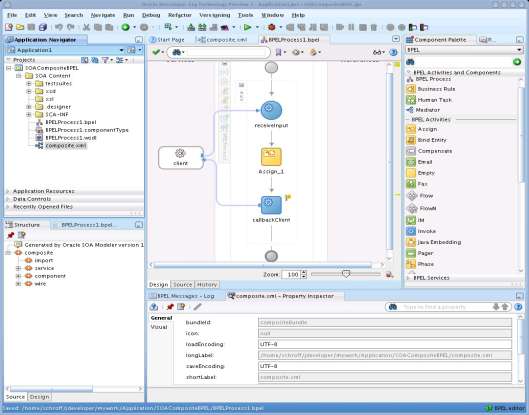Click the help icon in Property Inspector

pos(519,307)
